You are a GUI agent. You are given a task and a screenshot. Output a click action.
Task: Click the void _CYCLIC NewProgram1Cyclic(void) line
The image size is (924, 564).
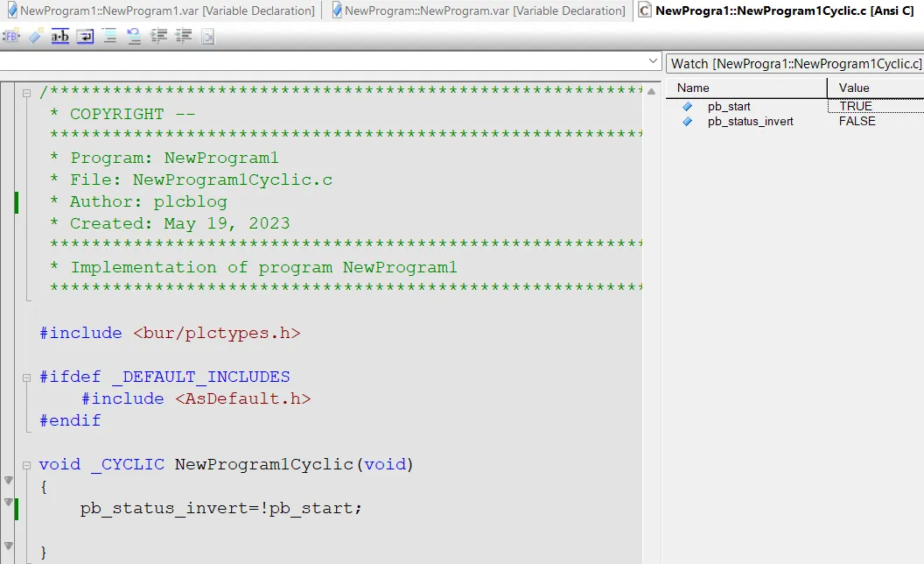[x=227, y=465]
